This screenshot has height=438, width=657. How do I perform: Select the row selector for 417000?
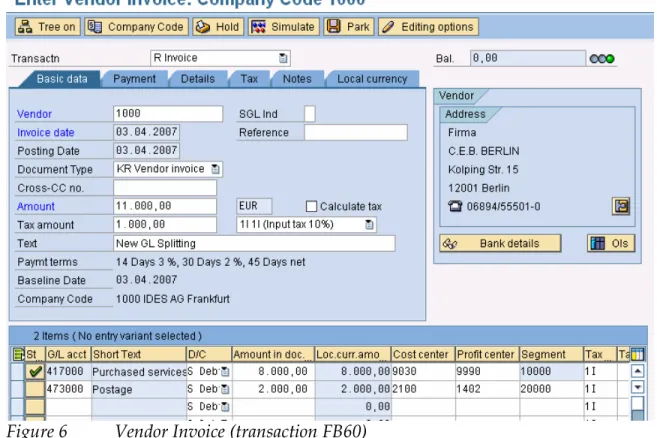(x=17, y=371)
